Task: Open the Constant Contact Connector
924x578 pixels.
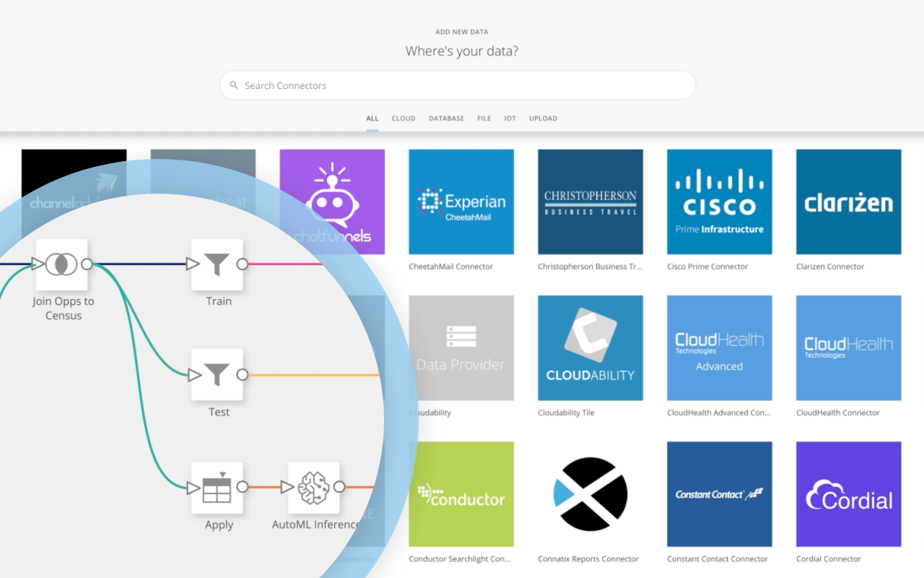Action: pyautogui.click(x=719, y=494)
